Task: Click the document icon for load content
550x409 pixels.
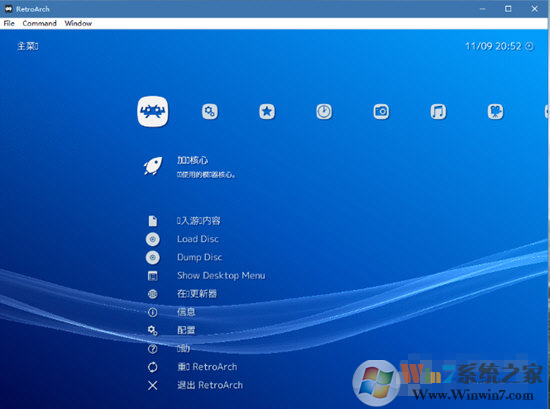Action: point(153,221)
